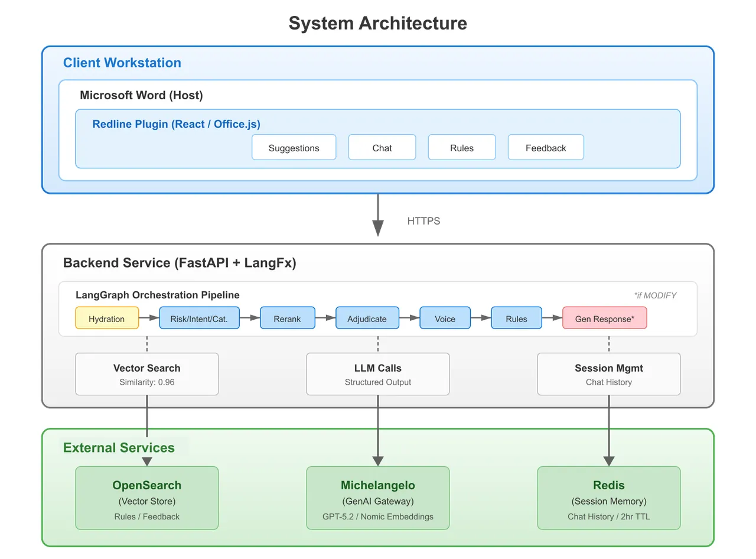Click the "Structured Output" text
Image resolution: width=756 pixels, height=559 pixels.
point(378,382)
